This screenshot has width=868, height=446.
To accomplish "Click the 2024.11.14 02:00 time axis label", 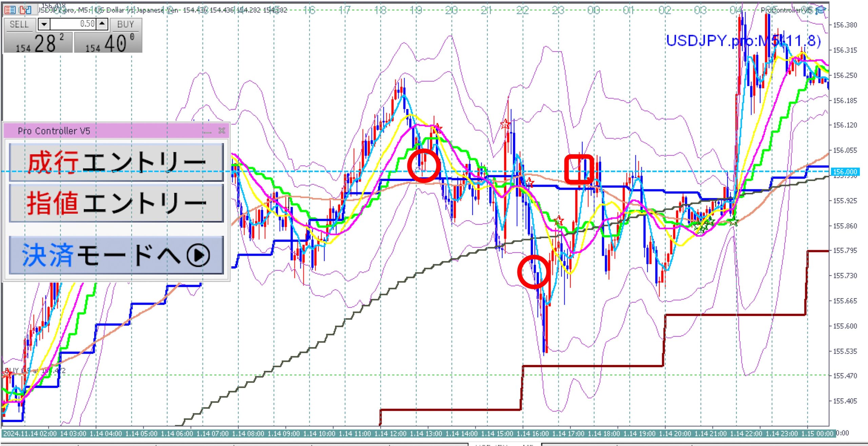I will click(30, 434).
